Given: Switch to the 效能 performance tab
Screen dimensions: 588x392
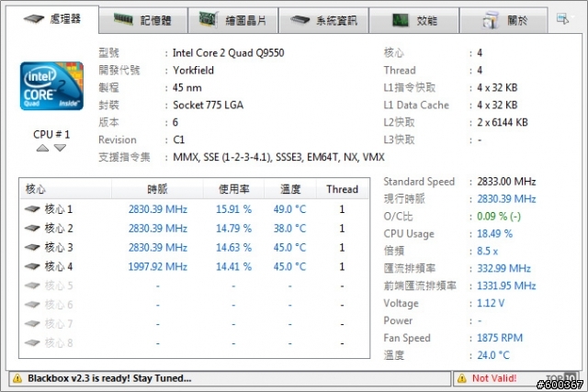Looking at the screenshot, I should (x=414, y=20).
